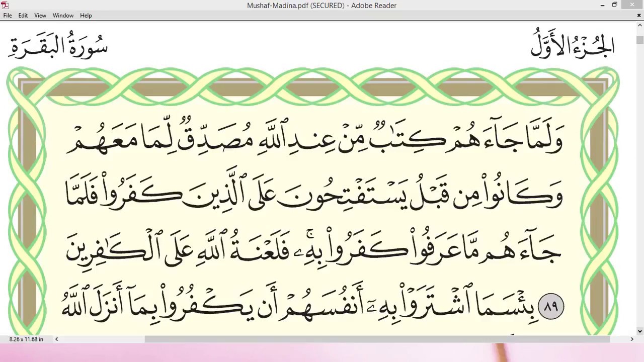The height and width of the screenshot is (362, 644).
Task: Minimize the Adobe Reader window
Action: [602, 5]
